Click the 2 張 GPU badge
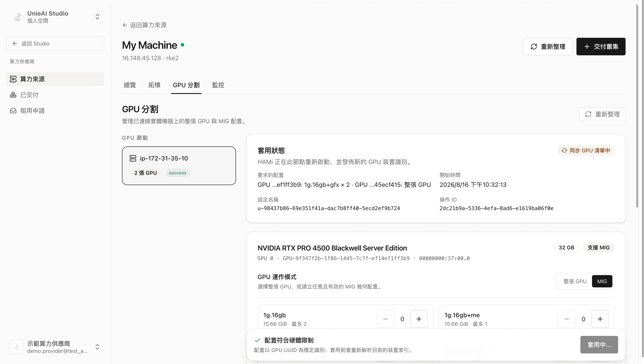This screenshot has height=364, width=644. (145, 173)
